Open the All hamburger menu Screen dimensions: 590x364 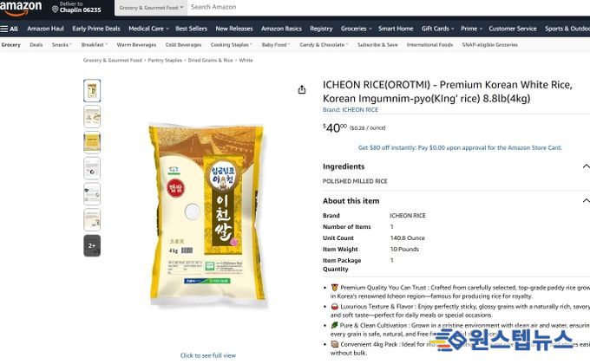coord(9,29)
